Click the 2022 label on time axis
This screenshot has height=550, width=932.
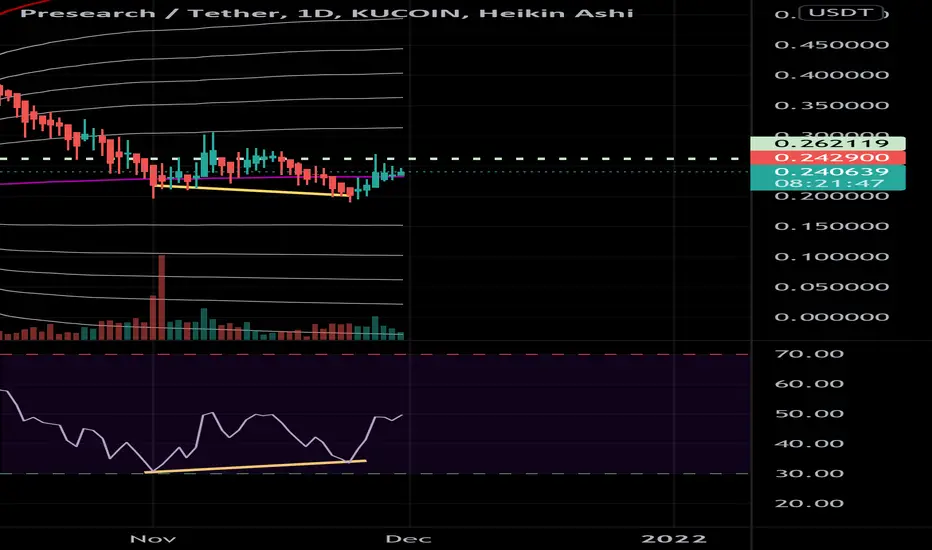pyautogui.click(x=674, y=539)
